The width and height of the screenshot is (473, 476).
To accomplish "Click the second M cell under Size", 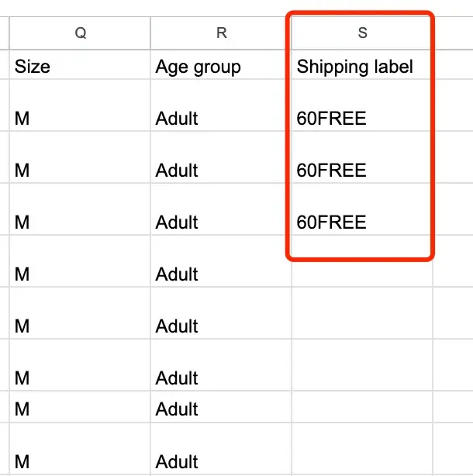I will [x=80, y=157].
